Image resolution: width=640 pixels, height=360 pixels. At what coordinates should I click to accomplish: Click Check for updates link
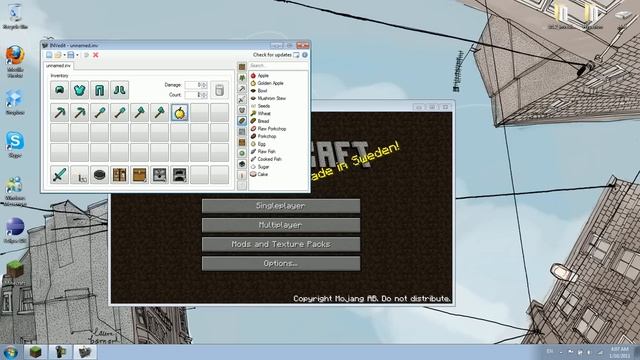pos(272,55)
